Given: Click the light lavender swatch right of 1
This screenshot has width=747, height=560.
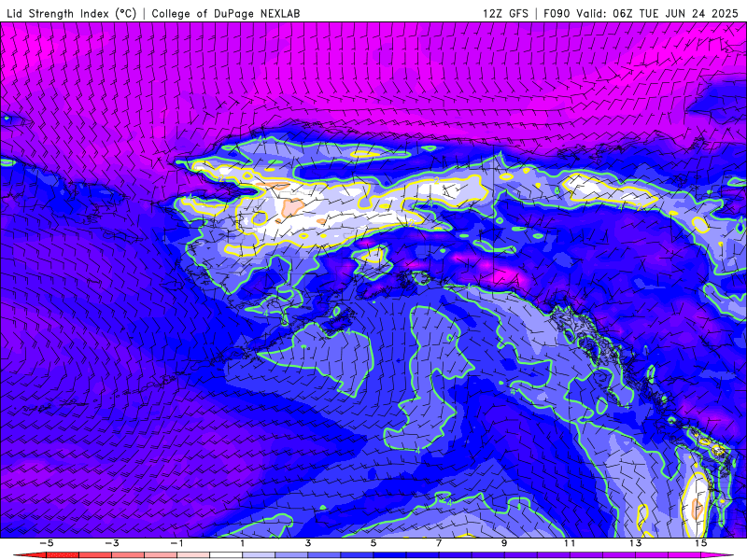Looking at the screenshot, I should click(x=259, y=555).
